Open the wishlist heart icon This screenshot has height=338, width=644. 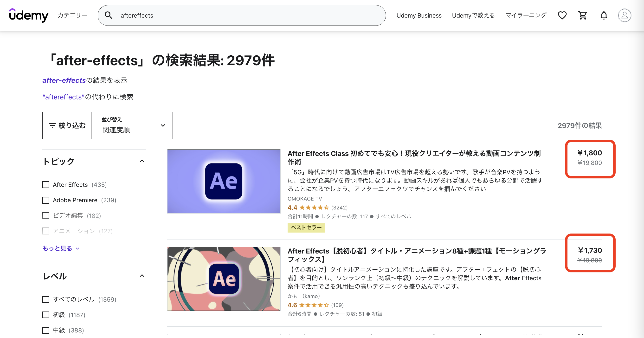562,15
